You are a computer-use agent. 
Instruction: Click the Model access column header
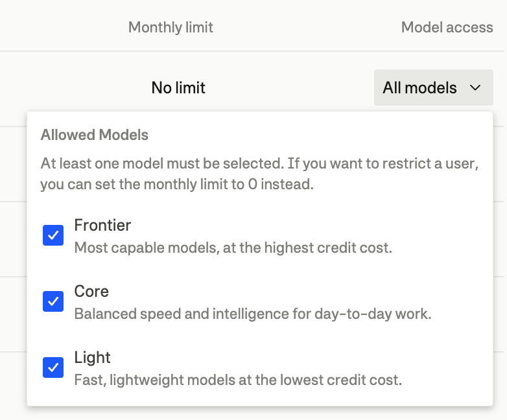click(447, 27)
